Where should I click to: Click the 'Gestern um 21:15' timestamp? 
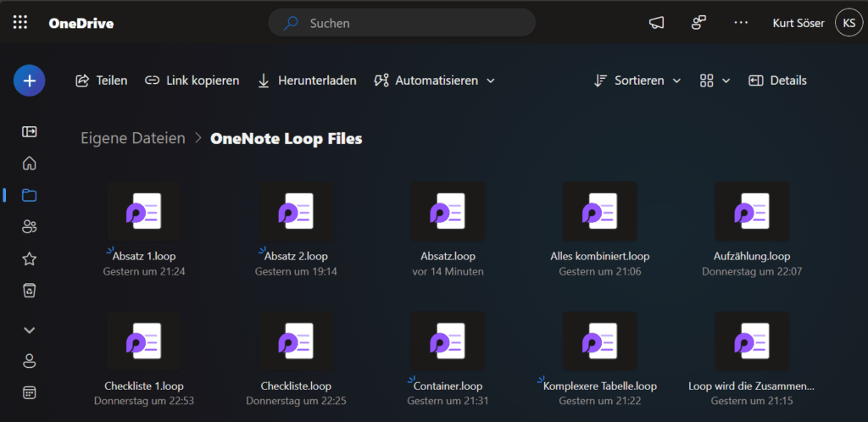(x=752, y=401)
